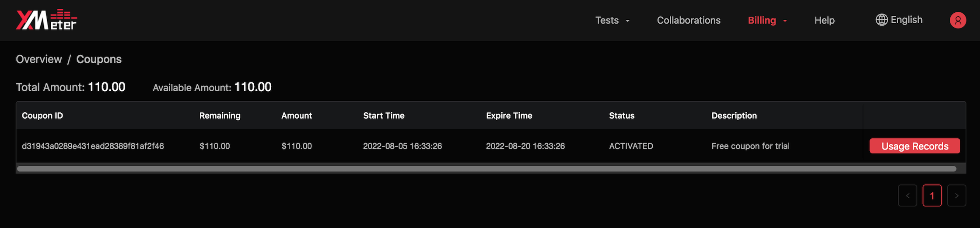Go to next page arrow

click(x=956, y=196)
